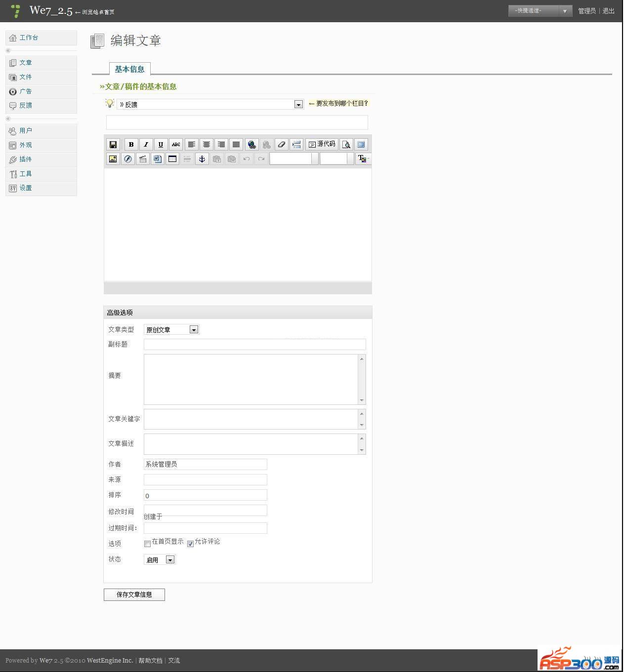Click the We7 logo icon in header
The width and height of the screenshot is (624, 672).
pos(16,11)
